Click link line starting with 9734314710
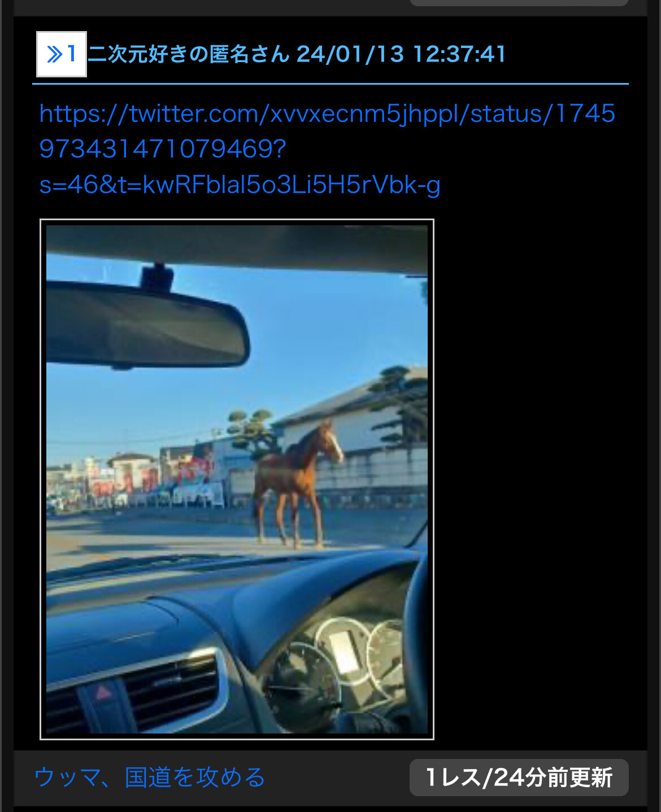The image size is (661, 812). pyautogui.click(x=163, y=149)
